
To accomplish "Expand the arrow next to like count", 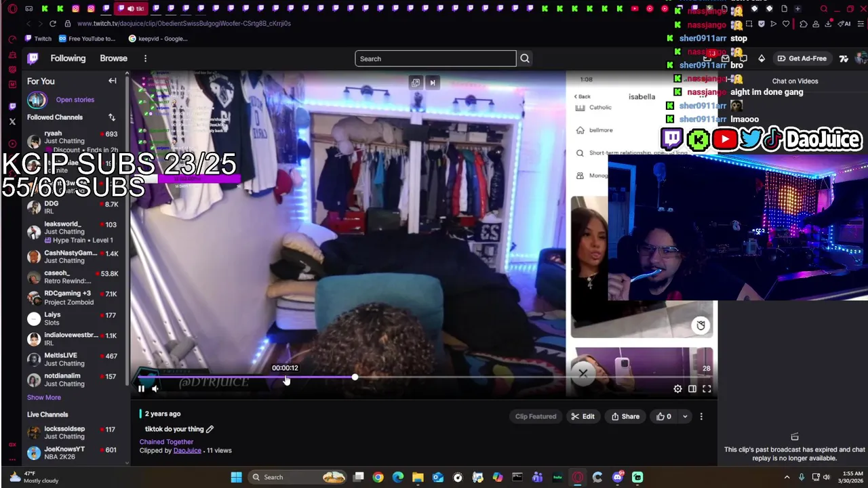I will [x=685, y=416].
